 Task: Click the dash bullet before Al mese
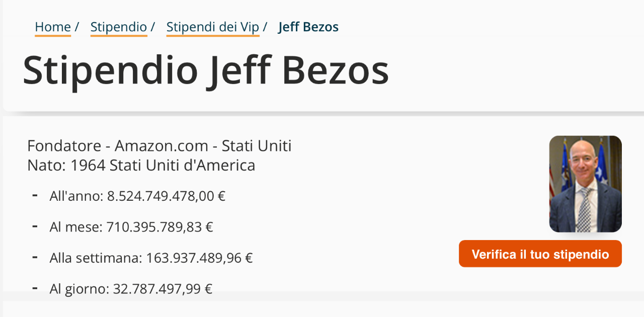(35, 226)
